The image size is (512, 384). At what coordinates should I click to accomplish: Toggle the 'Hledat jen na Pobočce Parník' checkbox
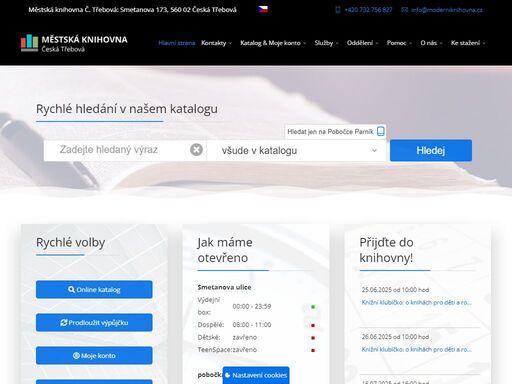pyautogui.click(x=381, y=131)
